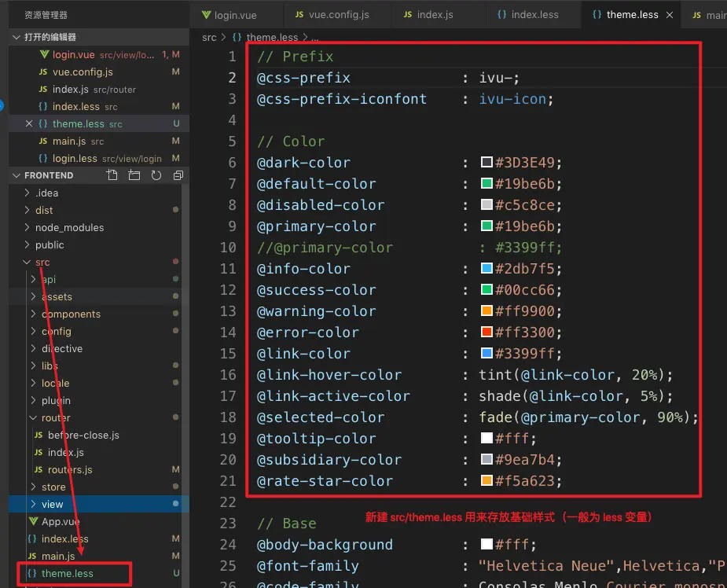This screenshot has height=588, width=727.
Task: Open the tooltip-color #fff swatch
Action: click(x=487, y=438)
